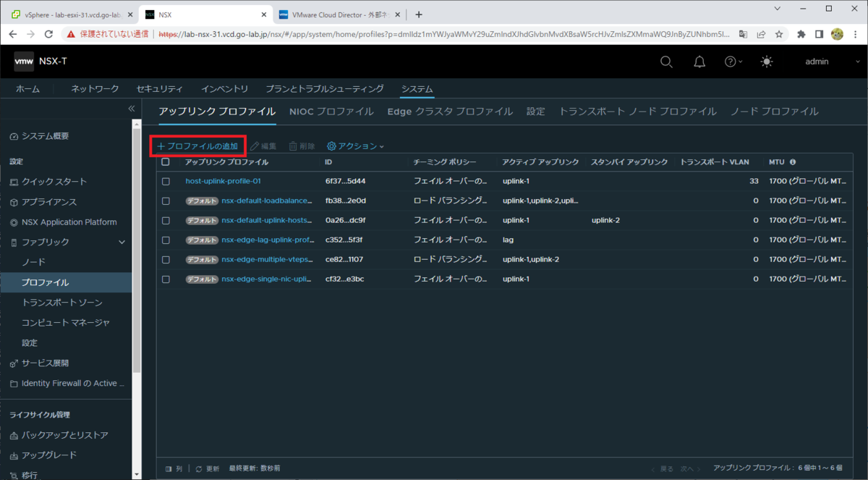Open the notifications bell icon
Image resolution: width=868 pixels, height=480 pixels.
(699, 62)
